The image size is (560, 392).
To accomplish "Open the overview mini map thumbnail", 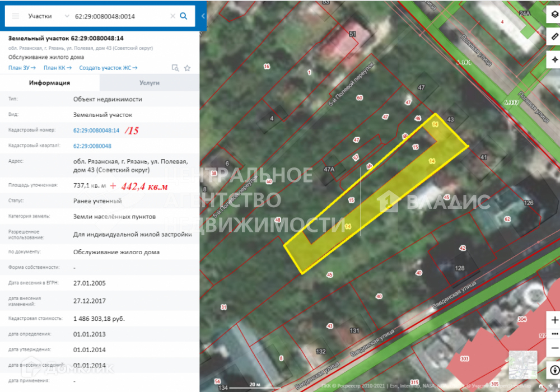I will [523, 365].
